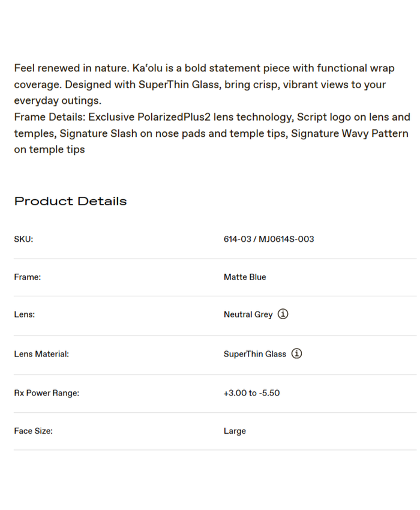Click 'everyday outings.' in the description
Image resolution: width=420 pixels, height=510 pixels.
[x=58, y=101]
